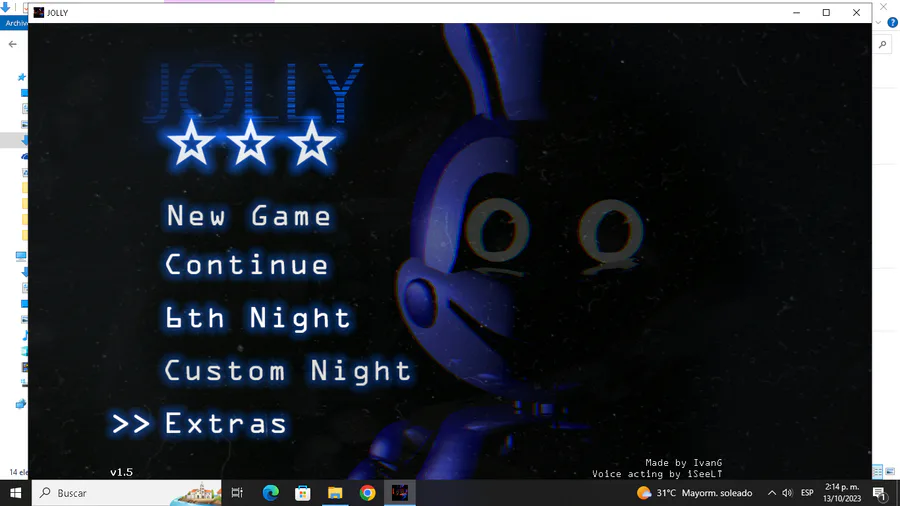Click the download arrow in Explorer title bar

[5, 7]
